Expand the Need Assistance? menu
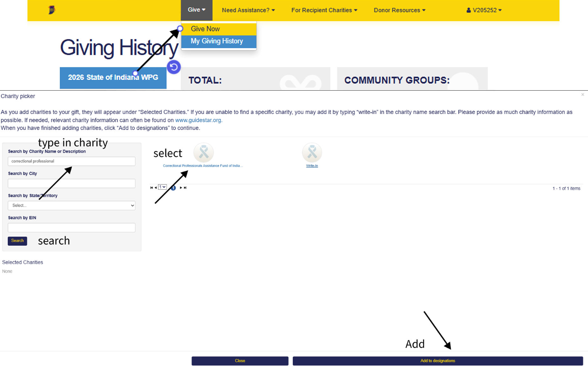Screen dimensions: 588x370 coord(248,10)
